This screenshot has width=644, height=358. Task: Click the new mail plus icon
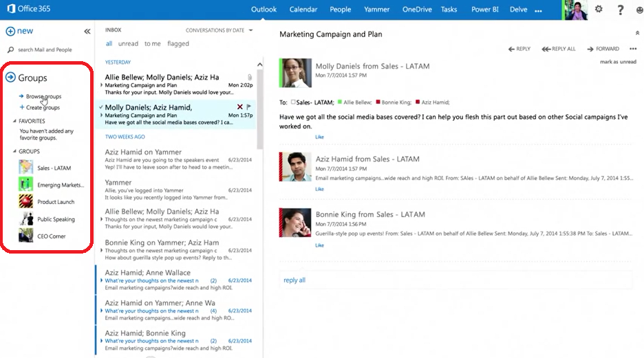pos(10,32)
